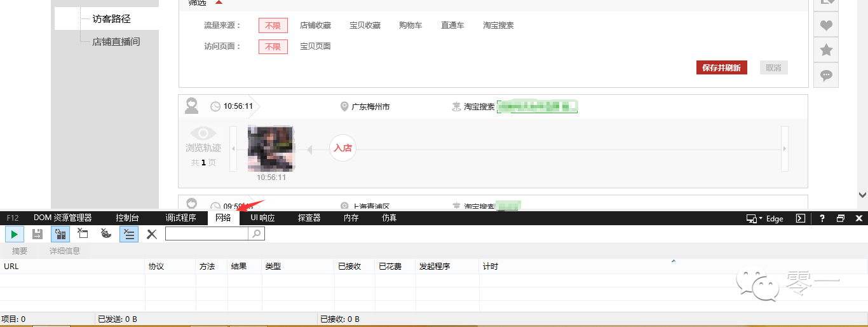Sort by the 方法 column header

(212, 267)
